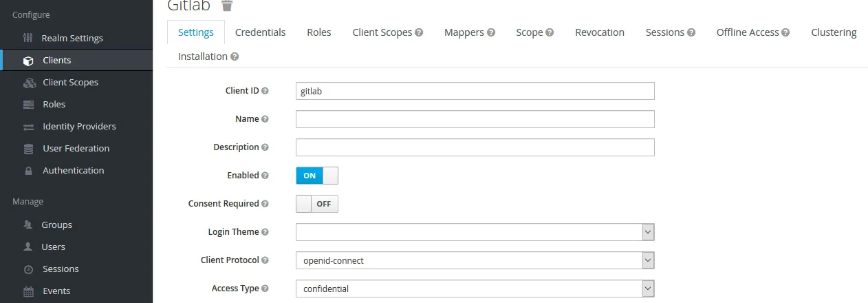Image resolution: width=868 pixels, height=303 pixels.
Task: Show help tooltip for Name field
Action: 265,119
